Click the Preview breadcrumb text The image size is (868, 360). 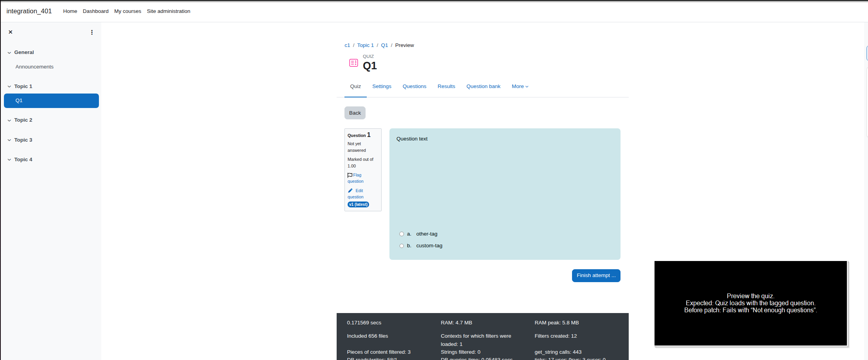404,45
